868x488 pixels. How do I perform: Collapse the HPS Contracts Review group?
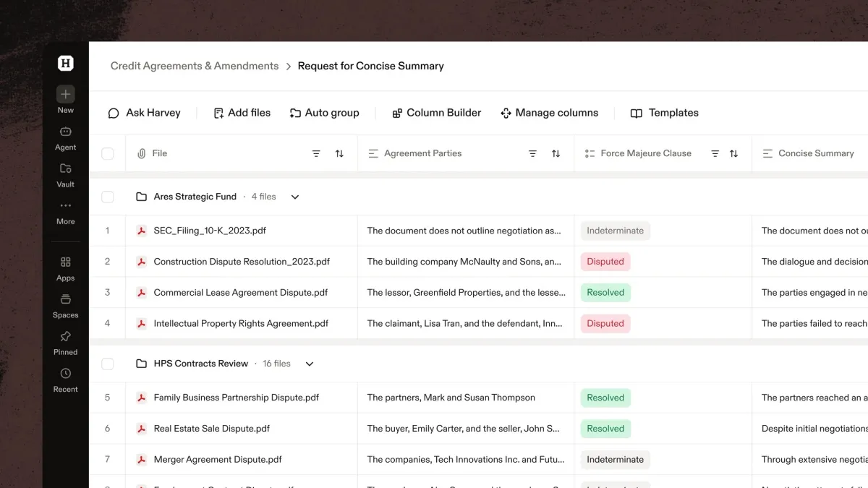(310, 364)
